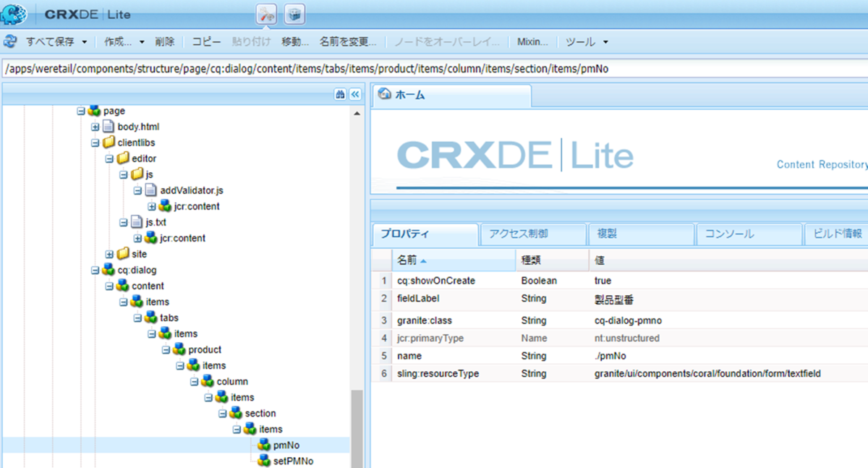
Task: Click the js.txt file icon
Action: click(x=137, y=222)
